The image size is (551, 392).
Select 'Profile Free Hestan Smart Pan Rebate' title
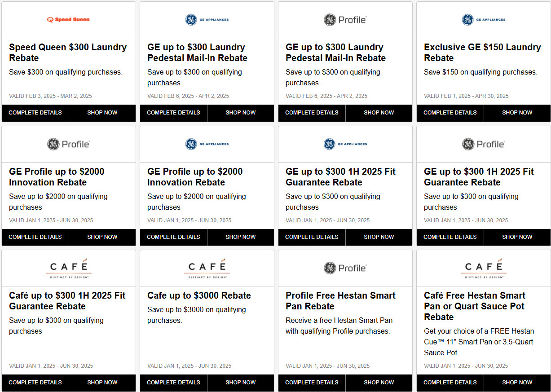click(x=340, y=301)
